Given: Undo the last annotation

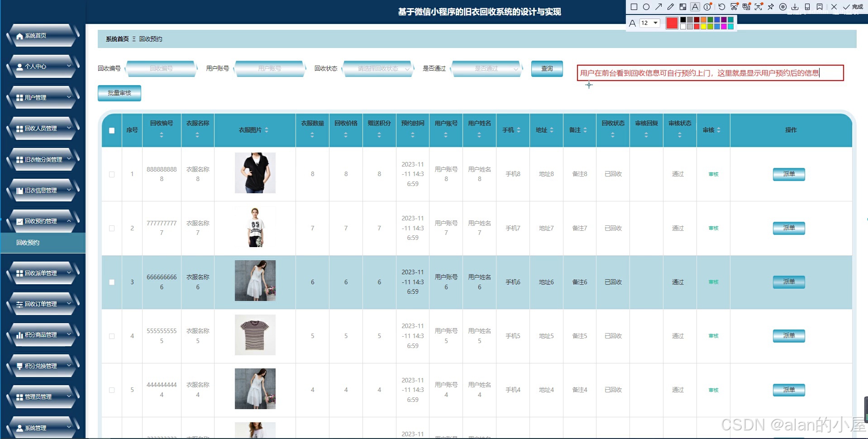Looking at the screenshot, I should tap(722, 7).
